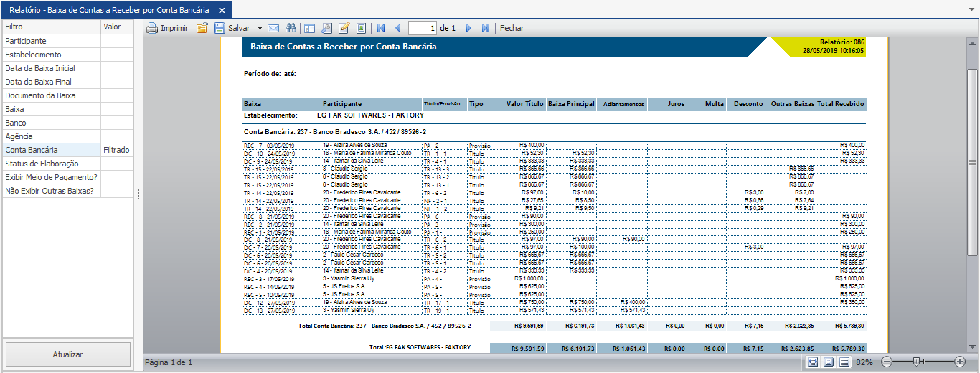
Task: Click Fechar to close the preview
Action: 512,29
